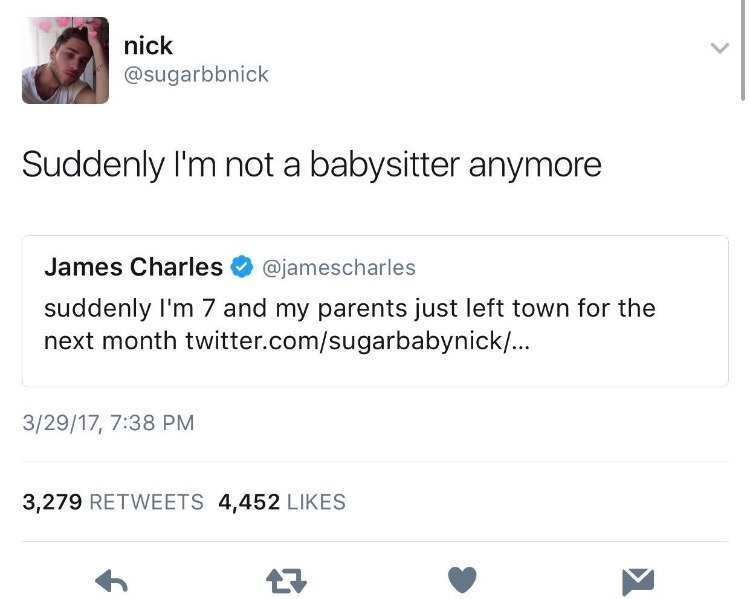
Task: Click the display name "nick"
Action: pyautogui.click(x=148, y=46)
